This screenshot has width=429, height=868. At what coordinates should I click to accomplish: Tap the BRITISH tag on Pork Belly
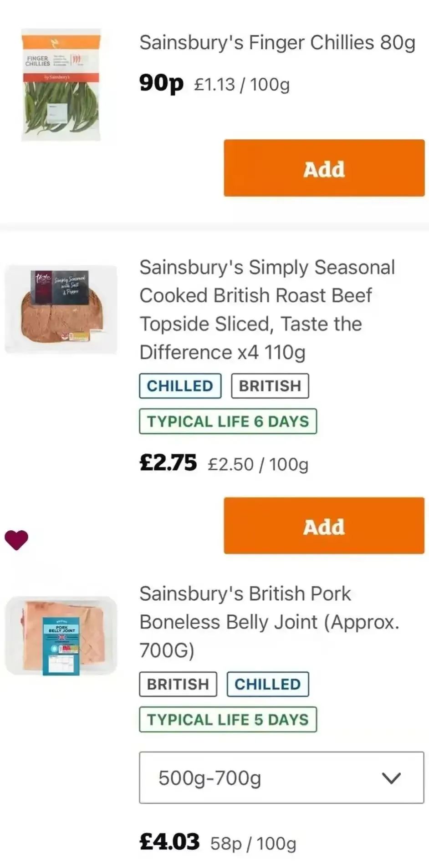pyautogui.click(x=178, y=684)
